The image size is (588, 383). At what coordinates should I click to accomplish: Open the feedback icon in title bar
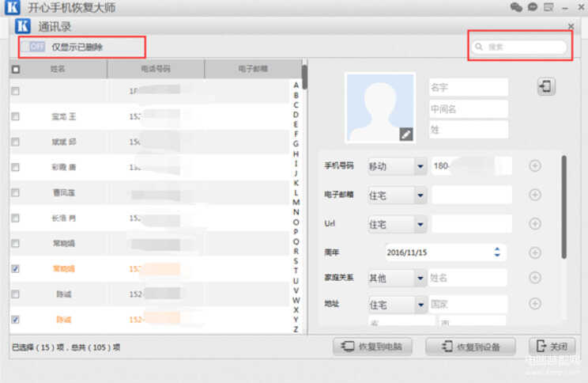549,7
